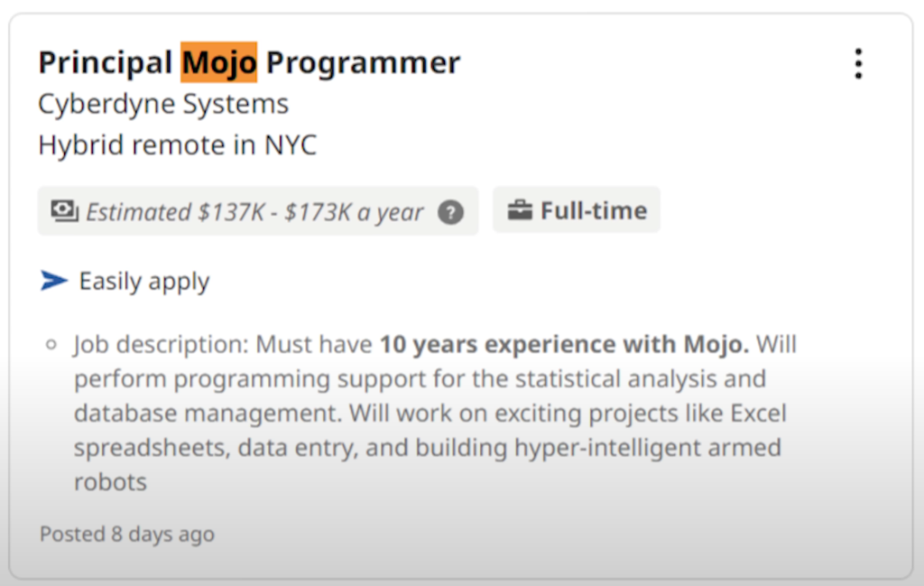This screenshot has height=586, width=924.
Task: Click the salary estimate help question mark
Action: click(x=451, y=212)
